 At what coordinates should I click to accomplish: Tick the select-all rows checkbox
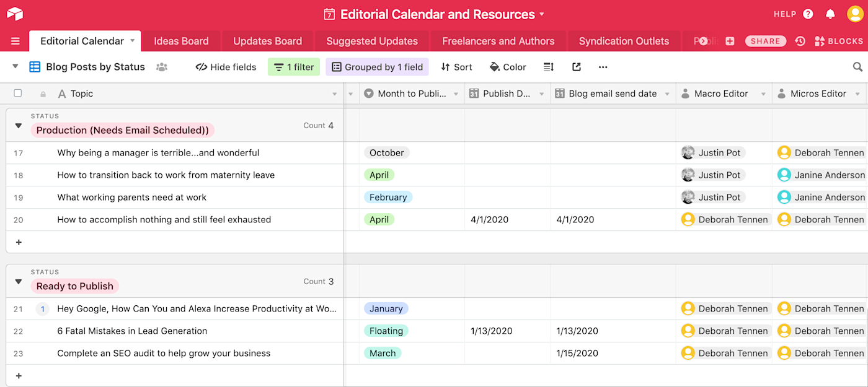tap(18, 93)
